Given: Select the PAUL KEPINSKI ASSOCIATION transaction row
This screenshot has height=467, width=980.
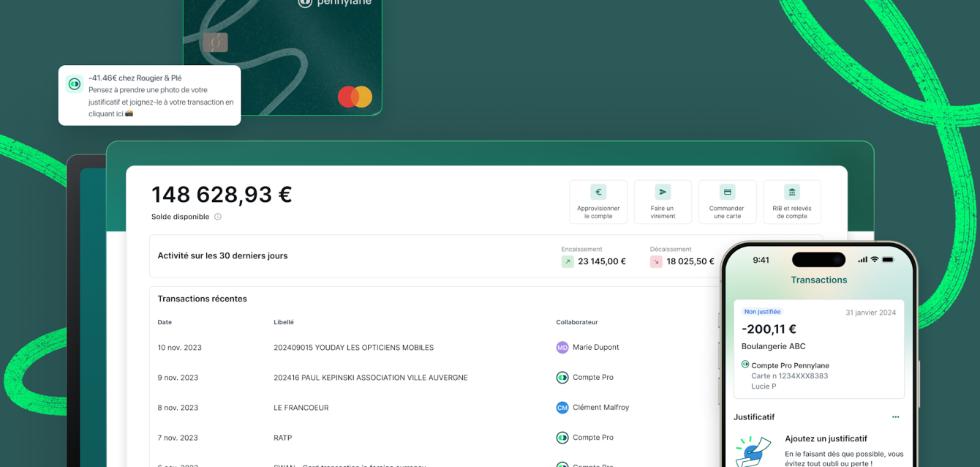Looking at the screenshot, I should click(x=370, y=378).
